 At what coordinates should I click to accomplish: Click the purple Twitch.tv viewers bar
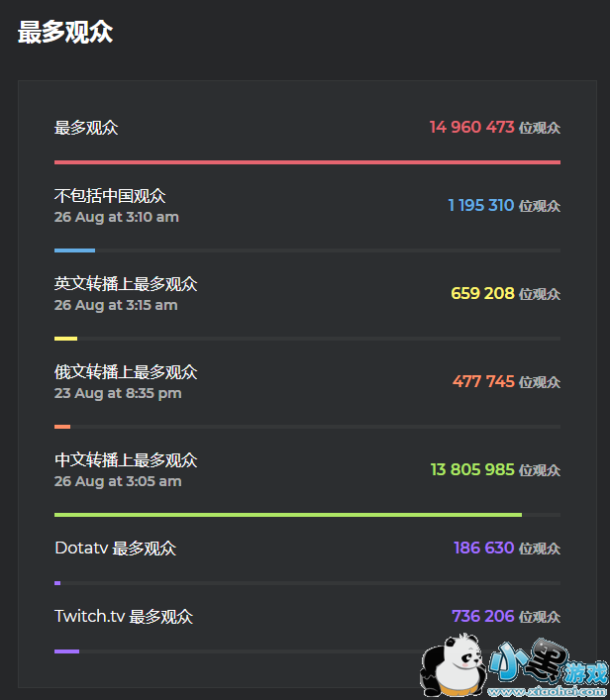66,651
